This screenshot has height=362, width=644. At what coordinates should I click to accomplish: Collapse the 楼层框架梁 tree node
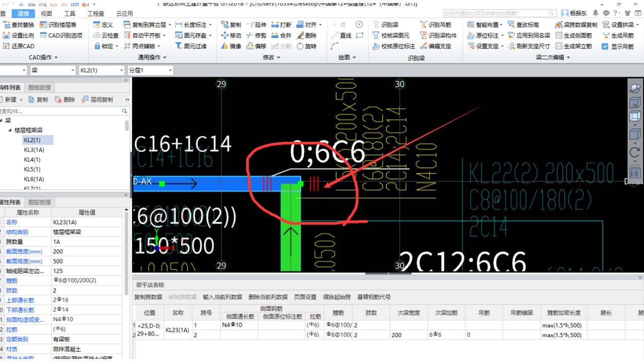point(10,130)
